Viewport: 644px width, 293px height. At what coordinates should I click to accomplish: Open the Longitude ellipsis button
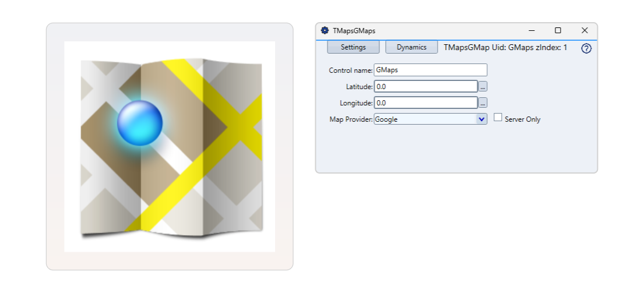tap(483, 103)
